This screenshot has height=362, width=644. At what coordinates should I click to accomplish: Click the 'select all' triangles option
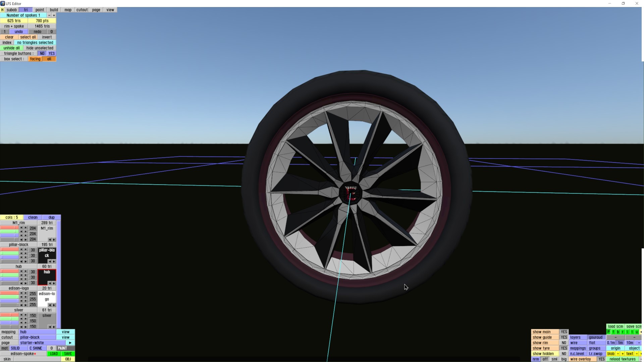[28, 37]
